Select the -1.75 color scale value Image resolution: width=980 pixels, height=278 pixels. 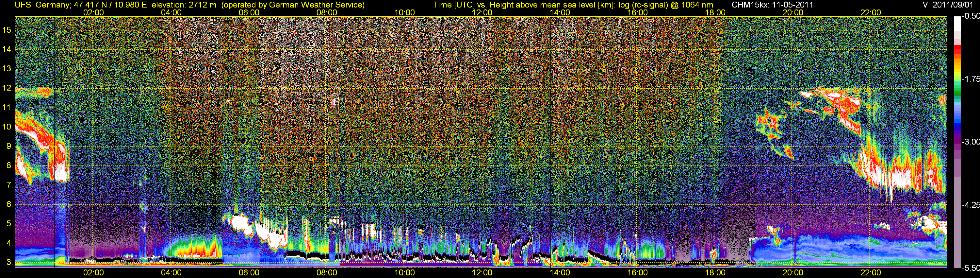[971, 79]
